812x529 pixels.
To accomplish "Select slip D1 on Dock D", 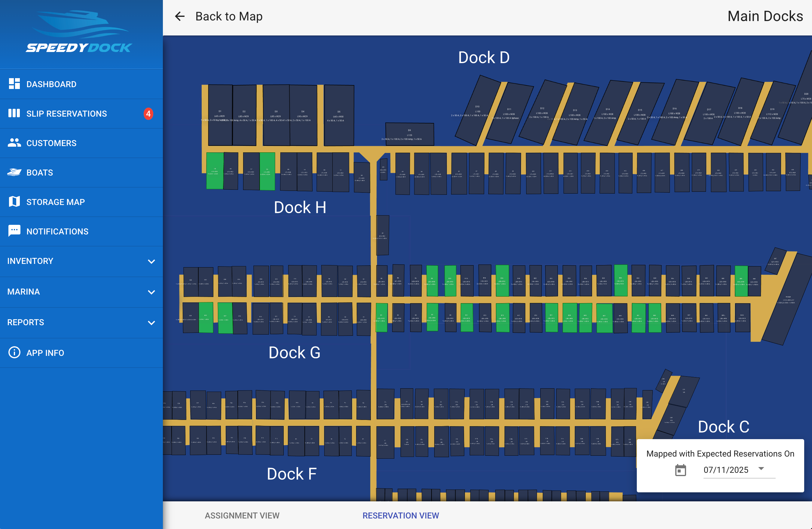I will click(220, 115).
